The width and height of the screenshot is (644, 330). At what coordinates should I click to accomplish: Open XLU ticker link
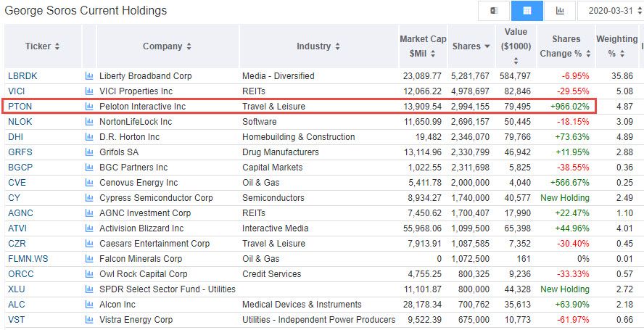17,289
